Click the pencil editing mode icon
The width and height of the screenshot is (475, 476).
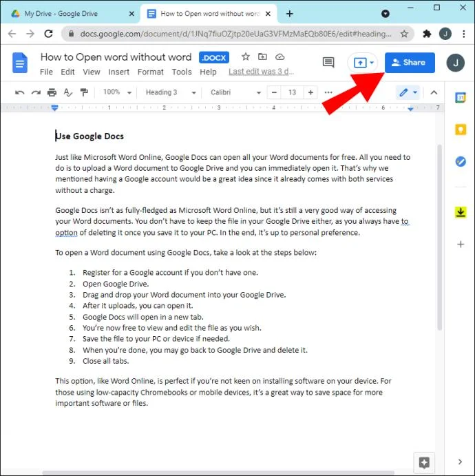(403, 92)
